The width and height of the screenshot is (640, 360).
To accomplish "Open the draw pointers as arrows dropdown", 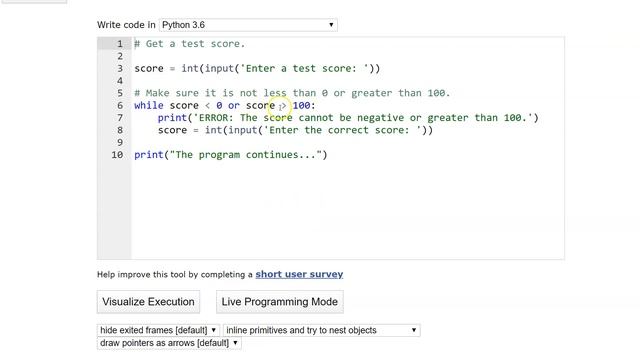I will coord(169,343).
